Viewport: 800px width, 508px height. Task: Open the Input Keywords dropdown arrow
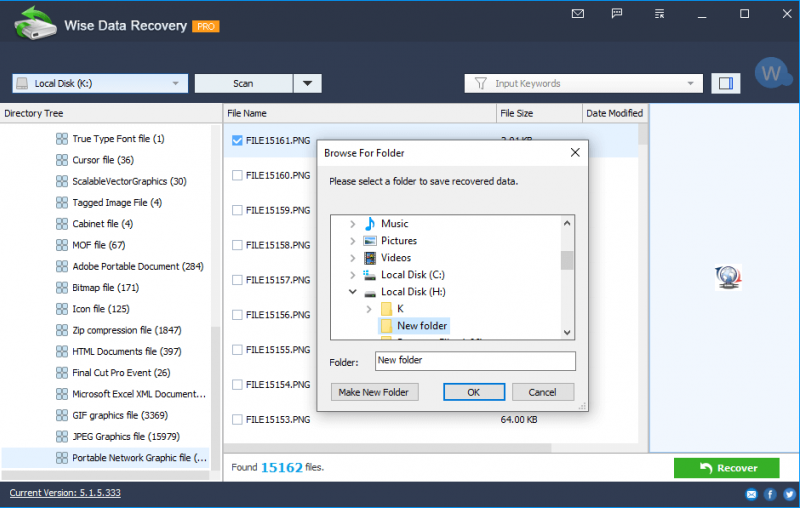[690, 83]
